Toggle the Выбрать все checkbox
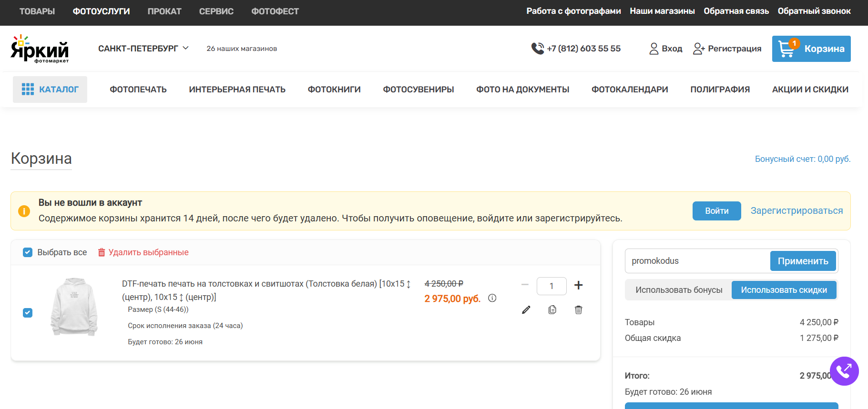This screenshot has width=868, height=409. click(28, 252)
